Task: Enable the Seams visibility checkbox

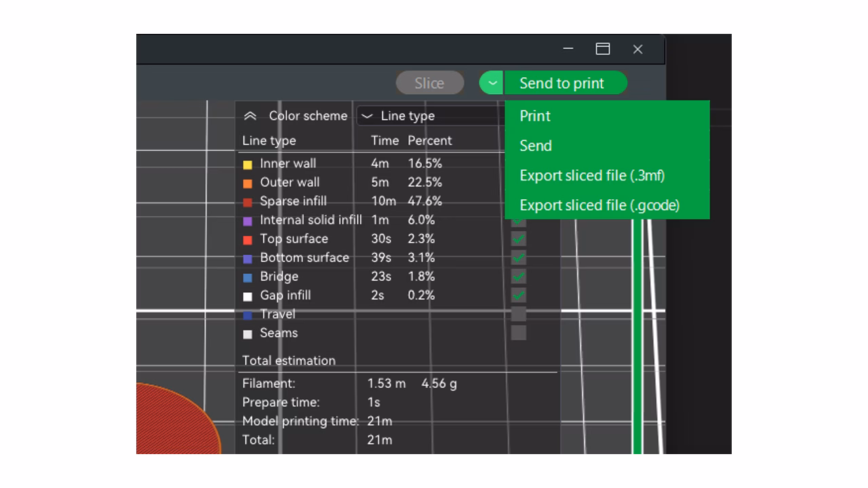Action: tap(518, 333)
